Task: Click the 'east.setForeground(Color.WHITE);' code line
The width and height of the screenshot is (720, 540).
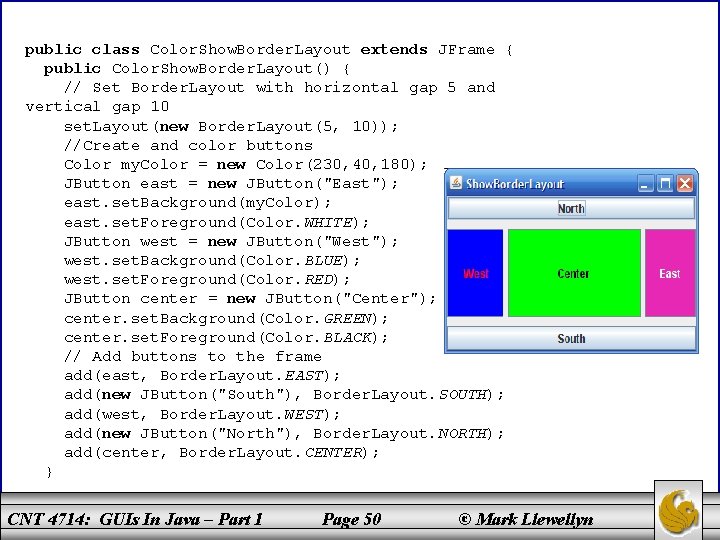Action: [x=216, y=223]
